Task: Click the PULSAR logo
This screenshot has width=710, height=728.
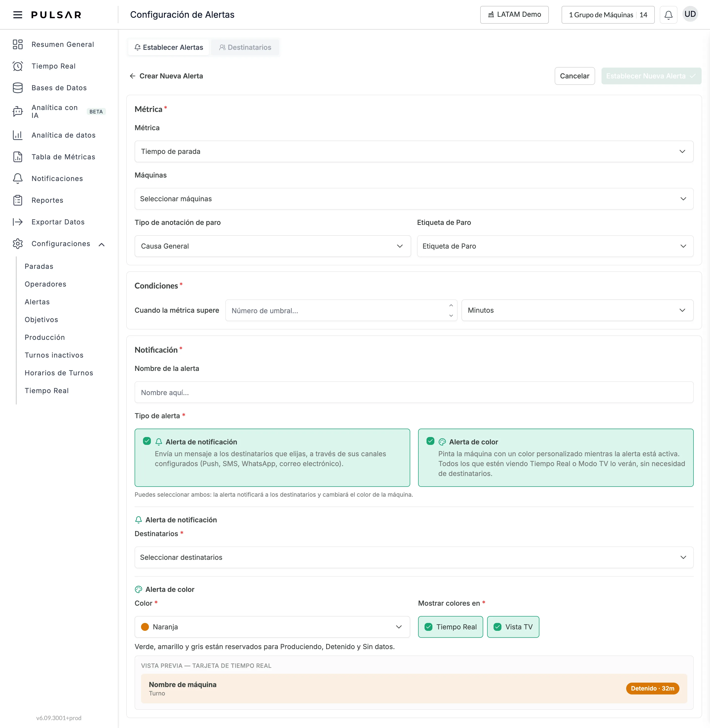Action: [x=56, y=15]
